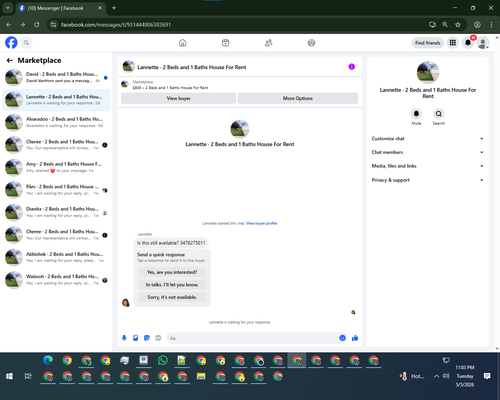This screenshot has width=500, height=400.
Task: Click View buyer button
Action: coord(178,98)
